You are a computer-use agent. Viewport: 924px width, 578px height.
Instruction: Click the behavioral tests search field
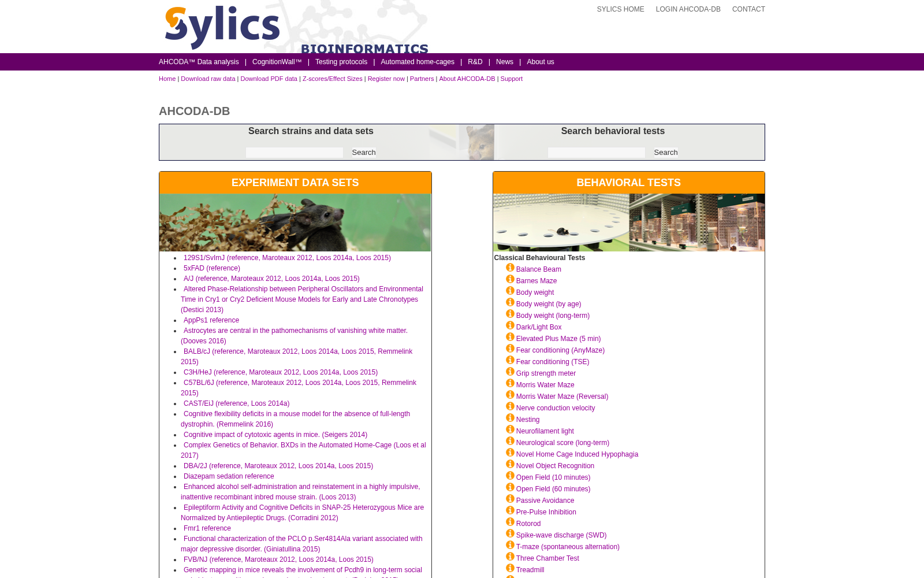(x=597, y=153)
